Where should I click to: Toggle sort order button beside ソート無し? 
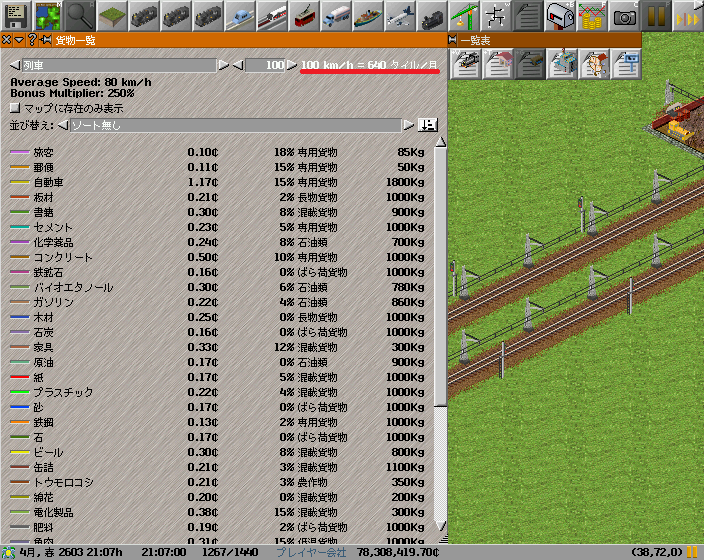428,125
